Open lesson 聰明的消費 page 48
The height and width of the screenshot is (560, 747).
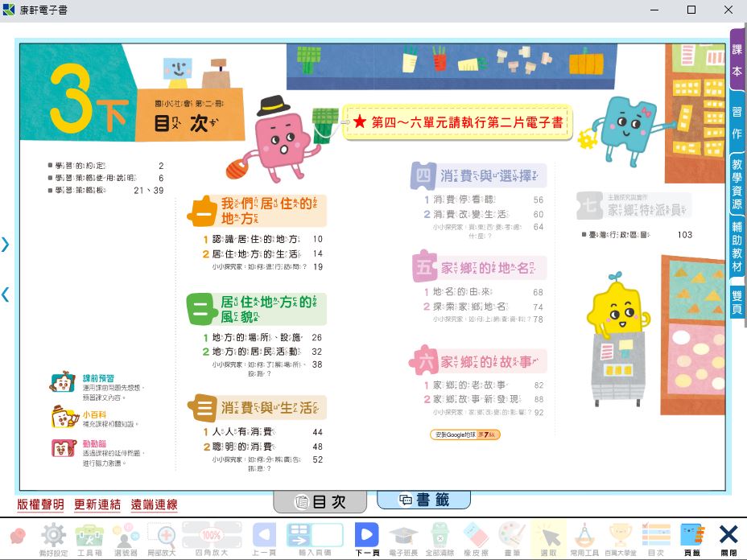[x=263, y=447]
